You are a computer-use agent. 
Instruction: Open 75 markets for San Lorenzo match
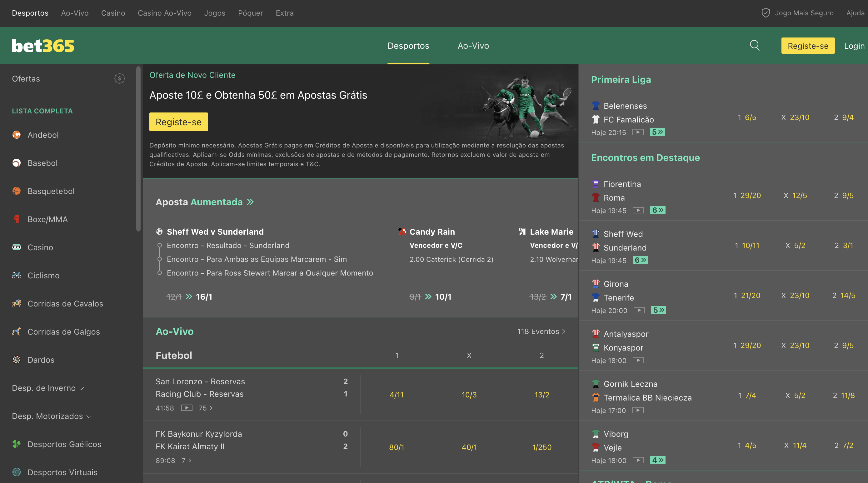(x=206, y=408)
